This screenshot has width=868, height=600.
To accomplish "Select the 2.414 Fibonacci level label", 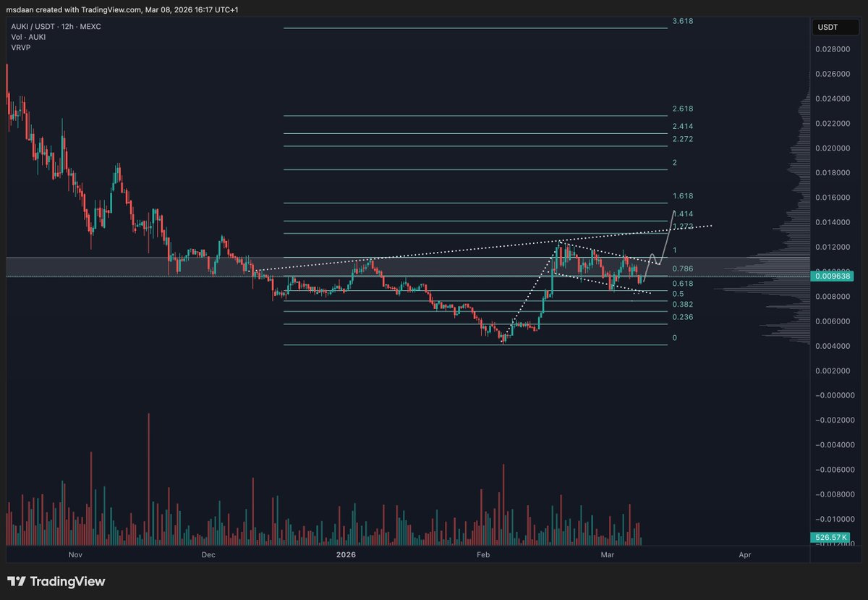I will click(683, 126).
